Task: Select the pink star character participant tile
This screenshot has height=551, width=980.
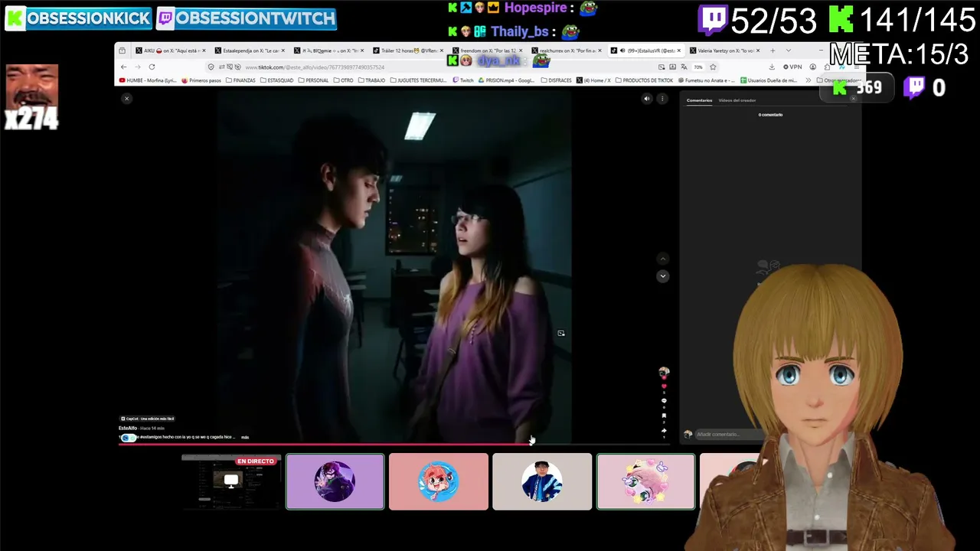Action: click(646, 481)
